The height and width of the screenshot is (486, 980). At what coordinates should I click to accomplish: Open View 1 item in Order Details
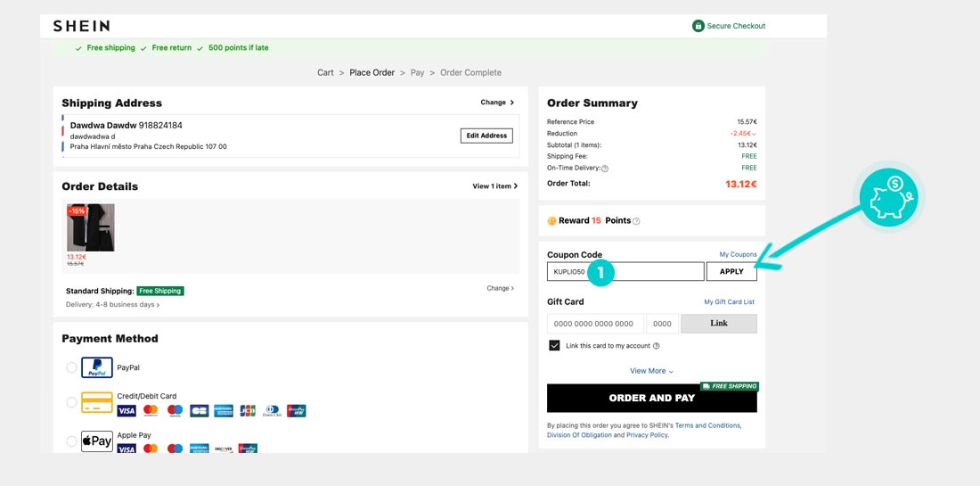click(495, 185)
